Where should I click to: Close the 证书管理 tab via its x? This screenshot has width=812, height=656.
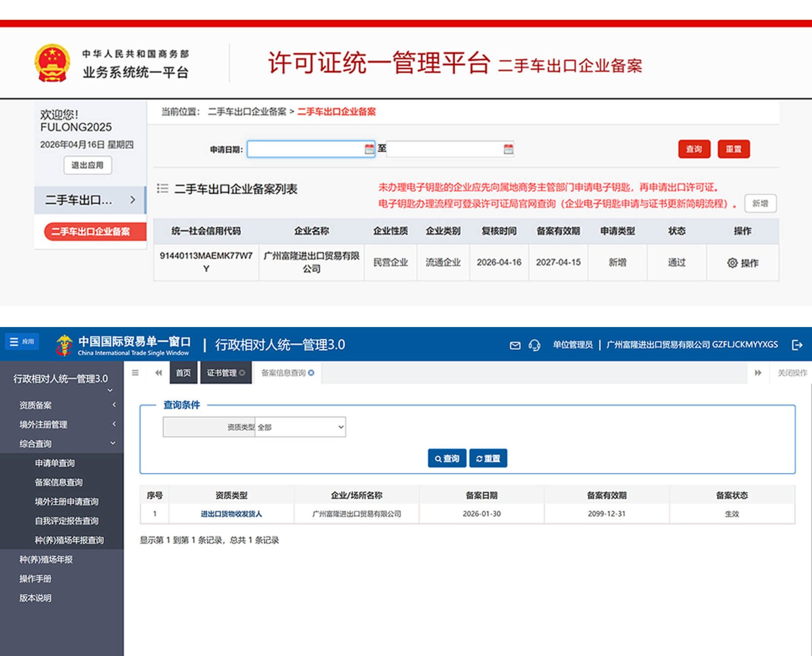point(242,373)
